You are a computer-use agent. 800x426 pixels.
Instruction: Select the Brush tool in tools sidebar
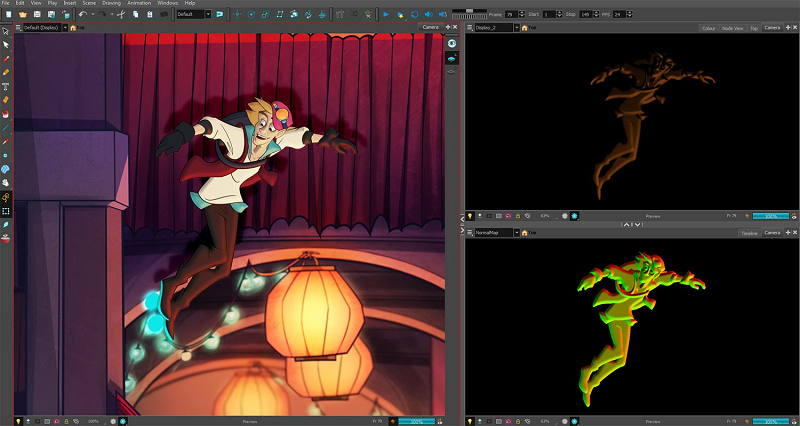click(x=5, y=59)
